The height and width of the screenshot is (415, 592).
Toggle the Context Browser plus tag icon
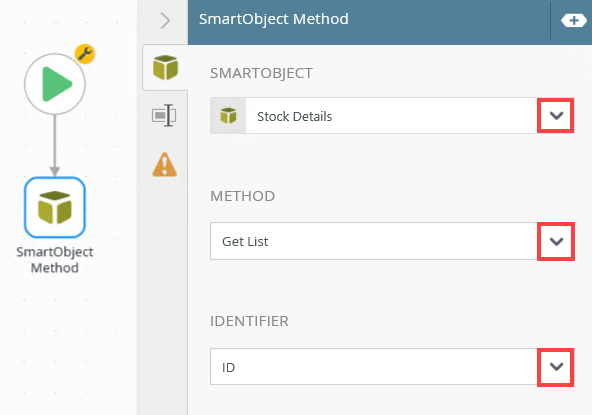574,20
